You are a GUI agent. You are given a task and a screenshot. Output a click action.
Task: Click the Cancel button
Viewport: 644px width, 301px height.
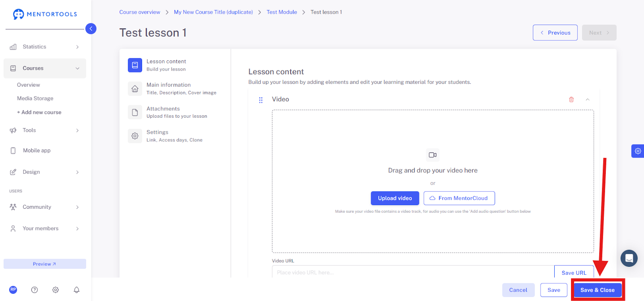(518, 290)
